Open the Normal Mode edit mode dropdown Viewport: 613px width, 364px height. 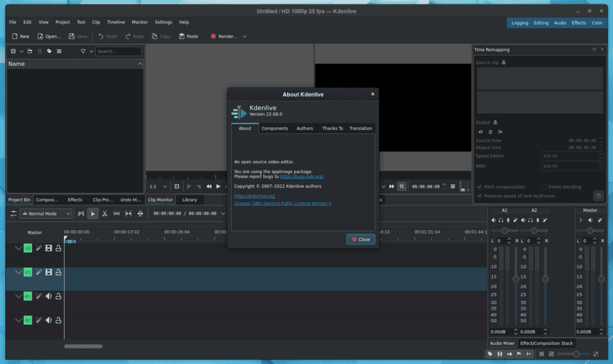(46, 214)
